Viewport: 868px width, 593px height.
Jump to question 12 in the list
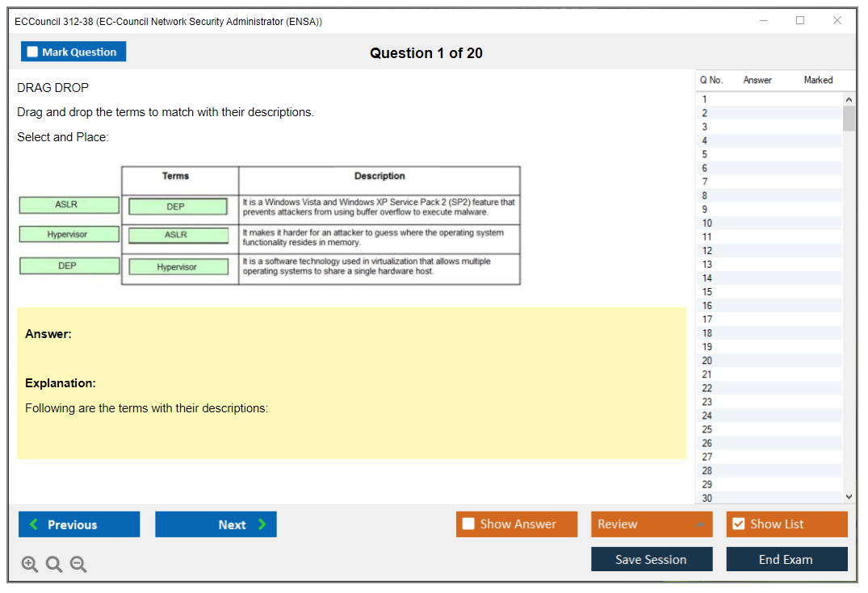click(x=707, y=251)
